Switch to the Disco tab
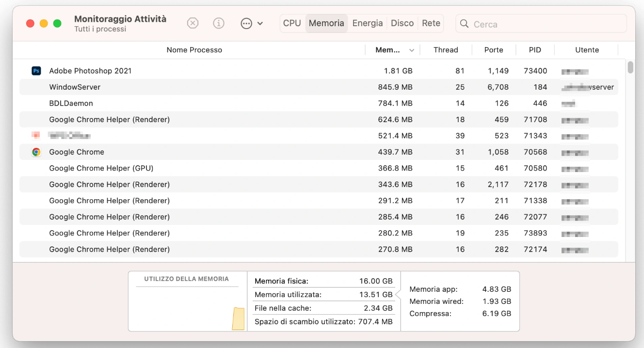The image size is (644, 348). (402, 23)
